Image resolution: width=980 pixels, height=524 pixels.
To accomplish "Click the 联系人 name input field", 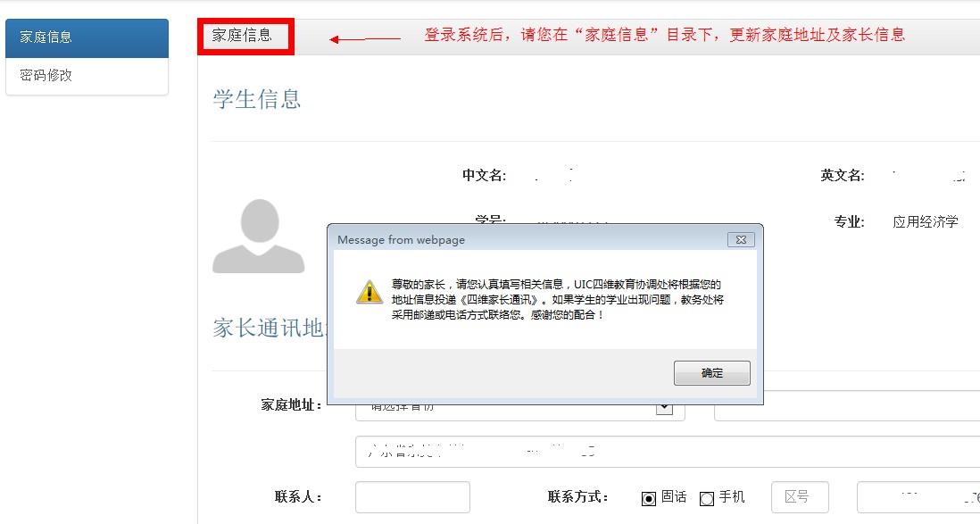I will tap(412, 497).
